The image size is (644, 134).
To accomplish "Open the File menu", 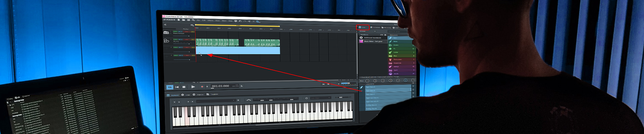I will pyautogui.click(x=198, y=20).
